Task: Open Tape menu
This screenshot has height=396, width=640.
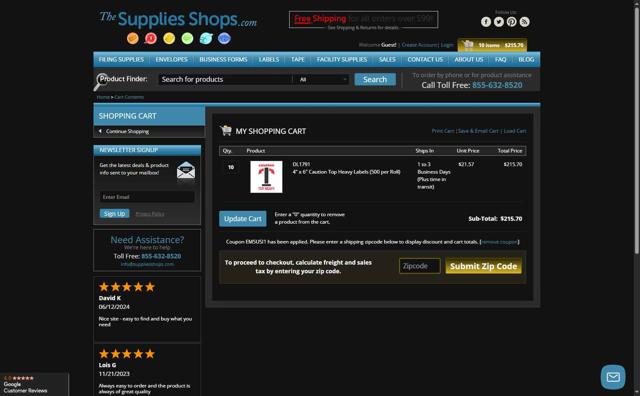Action: (x=298, y=60)
